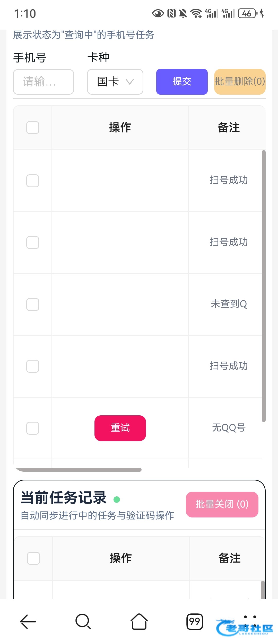278x644 pixels.
Task: Tap the green sync status dot
Action: click(x=117, y=499)
